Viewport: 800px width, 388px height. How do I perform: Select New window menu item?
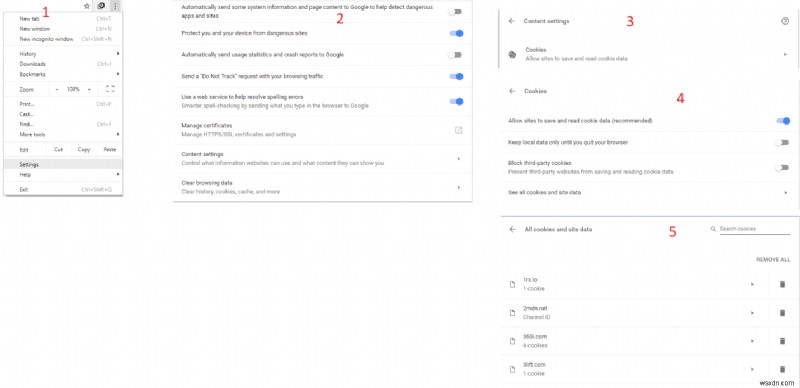(63, 29)
